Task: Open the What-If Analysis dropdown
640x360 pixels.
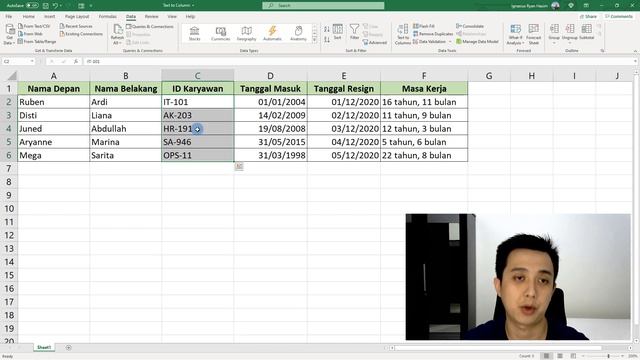Action: [x=516, y=35]
